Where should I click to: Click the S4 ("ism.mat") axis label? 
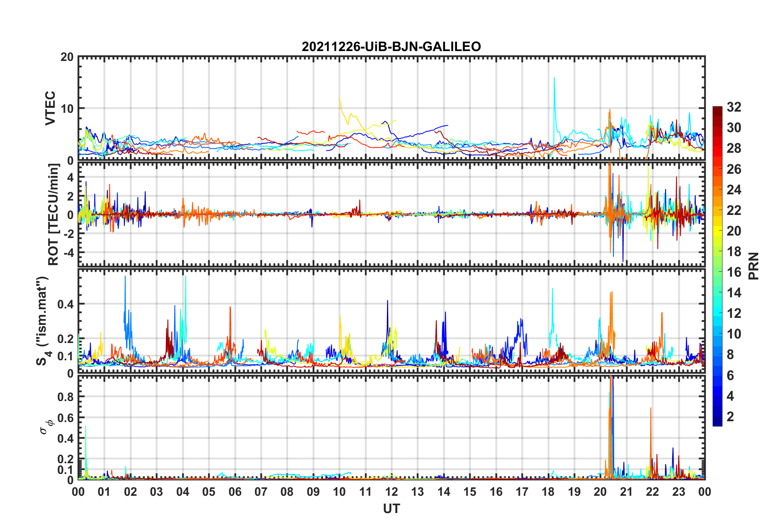click(42, 321)
